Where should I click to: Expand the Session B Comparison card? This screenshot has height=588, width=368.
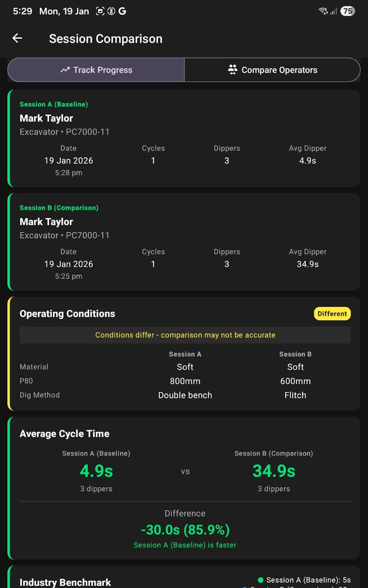coord(184,243)
